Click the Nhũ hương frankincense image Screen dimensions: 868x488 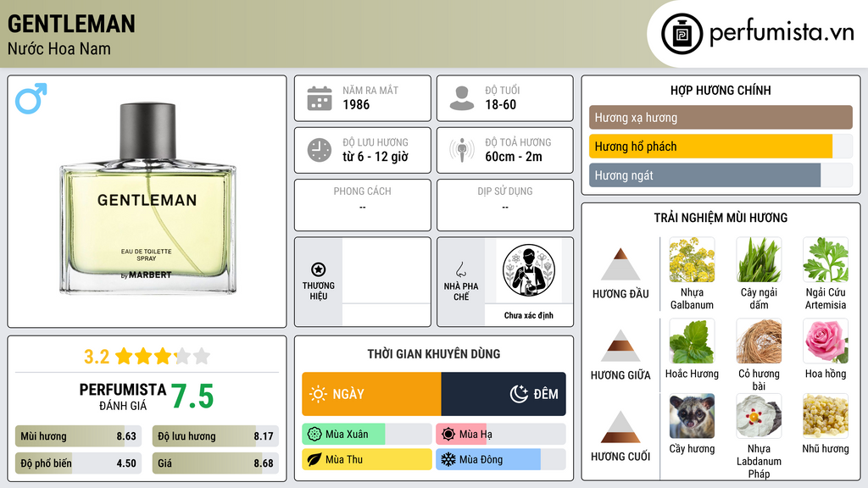pyautogui.click(x=826, y=416)
